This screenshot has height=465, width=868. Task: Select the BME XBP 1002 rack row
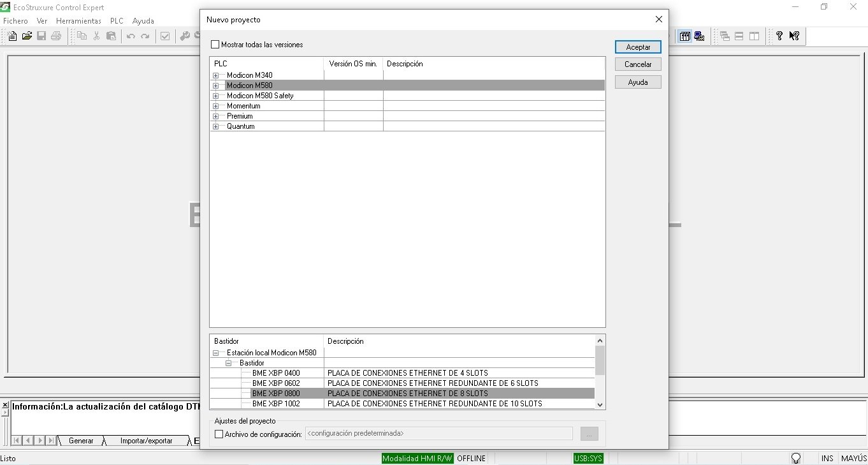402,404
